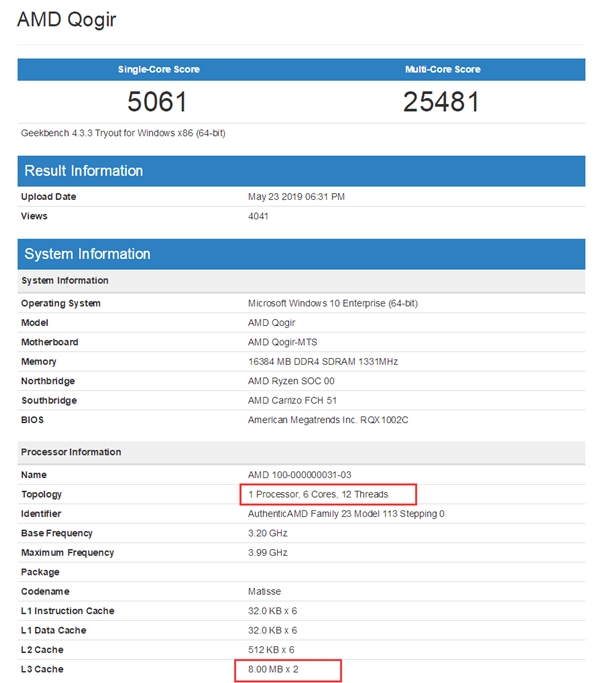The image size is (600, 683).
Task: Select the L1 Instruction Cache 32.0 KB x 6 value
Action: (272, 611)
